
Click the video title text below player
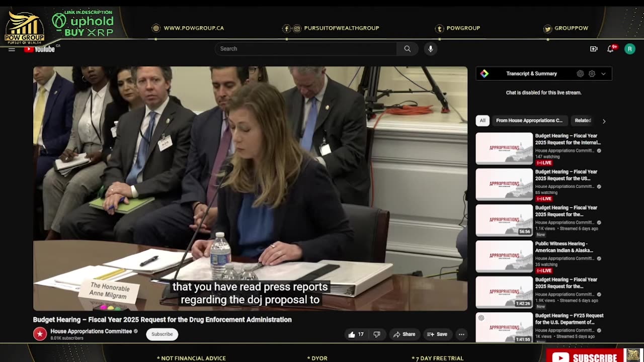coord(163,320)
